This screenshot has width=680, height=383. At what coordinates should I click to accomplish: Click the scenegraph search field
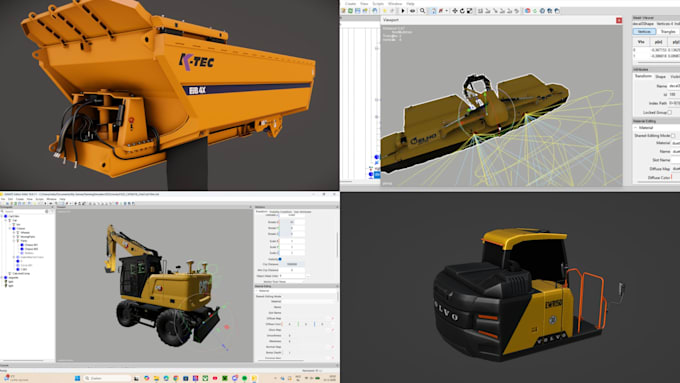[24, 211]
